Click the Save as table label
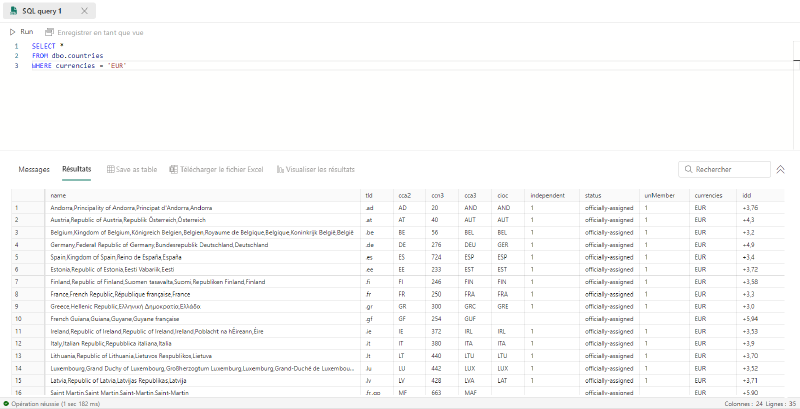This screenshot has width=800, height=409. click(x=136, y=169)
